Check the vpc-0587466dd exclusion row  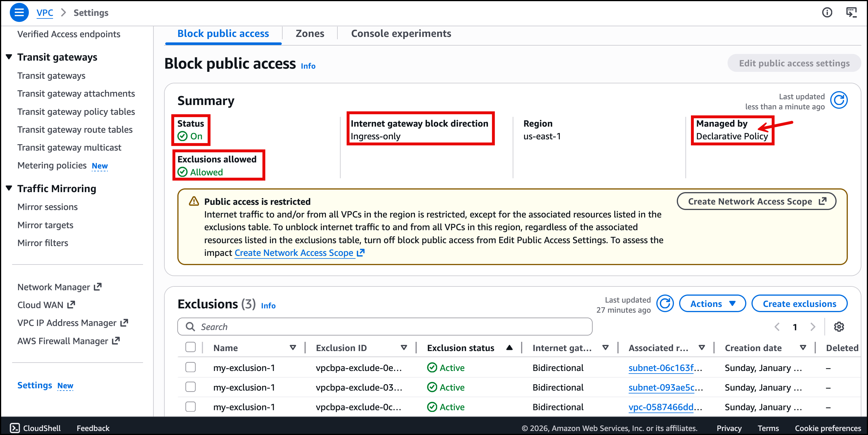(190, 407)
